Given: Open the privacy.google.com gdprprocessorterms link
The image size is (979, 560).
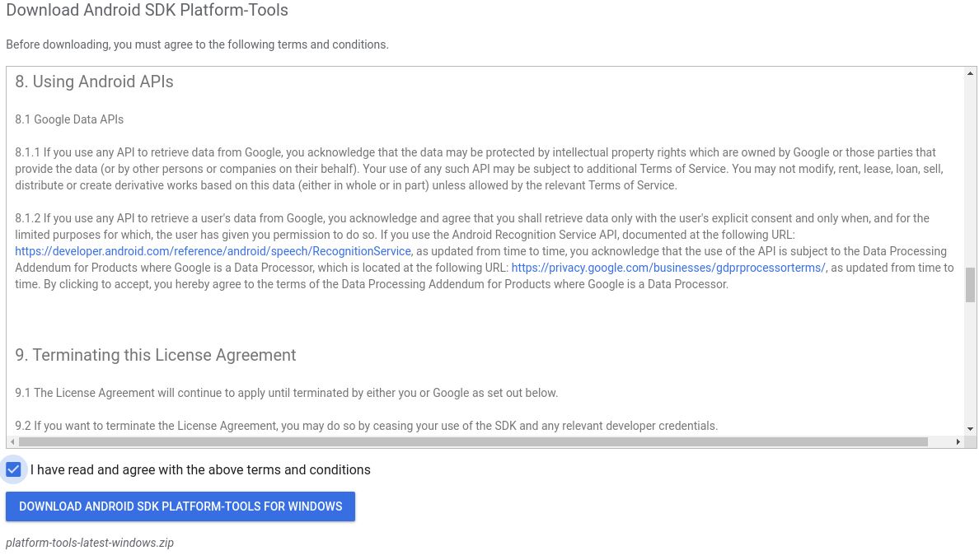Looking at the screenshot, I should click(668, 268).
